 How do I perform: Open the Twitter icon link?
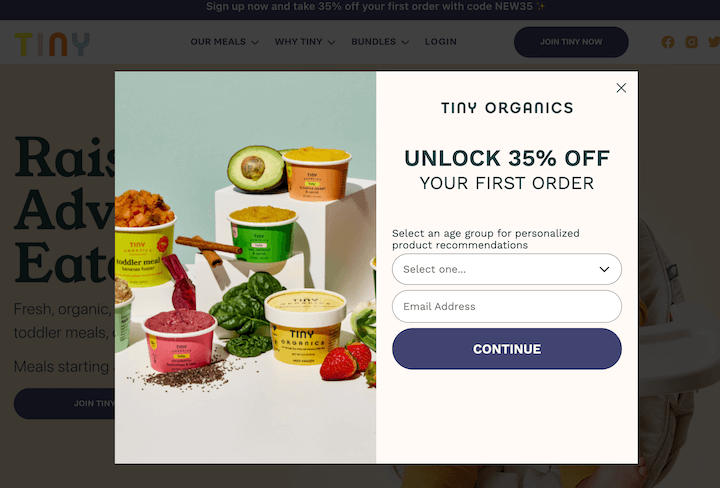coord(714,42)
